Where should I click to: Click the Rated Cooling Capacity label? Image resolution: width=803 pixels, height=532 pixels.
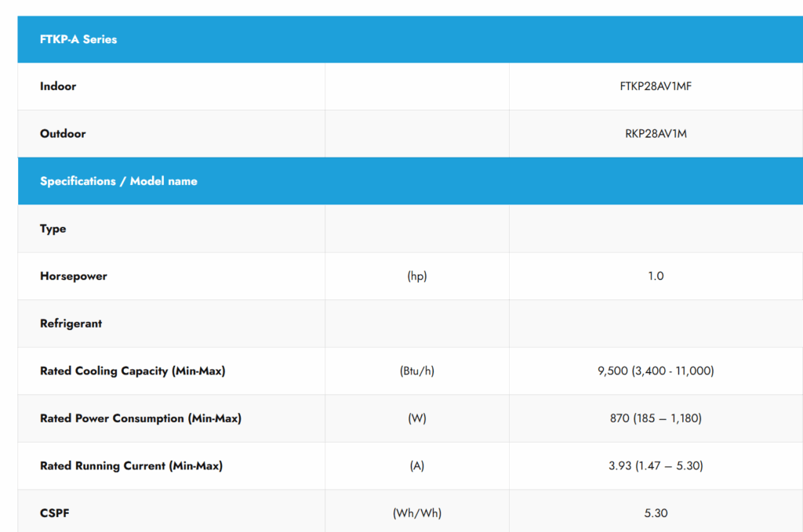[x=133, y=371]
